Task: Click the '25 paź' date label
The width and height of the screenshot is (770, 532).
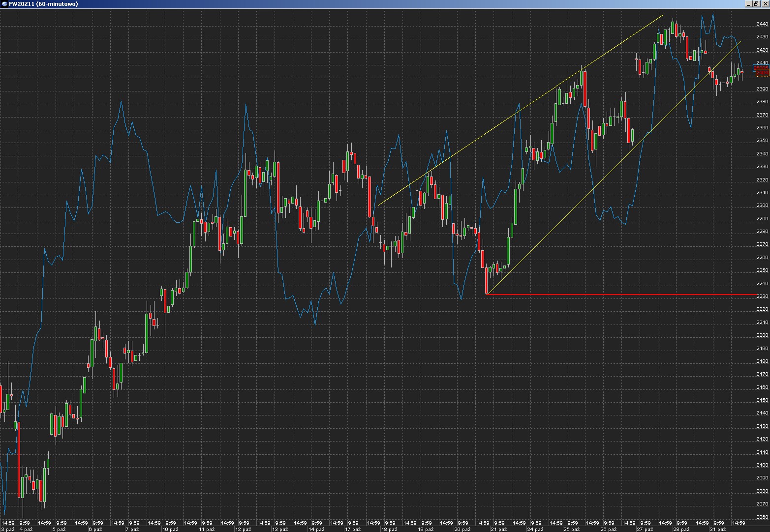Action: [573, 529]
